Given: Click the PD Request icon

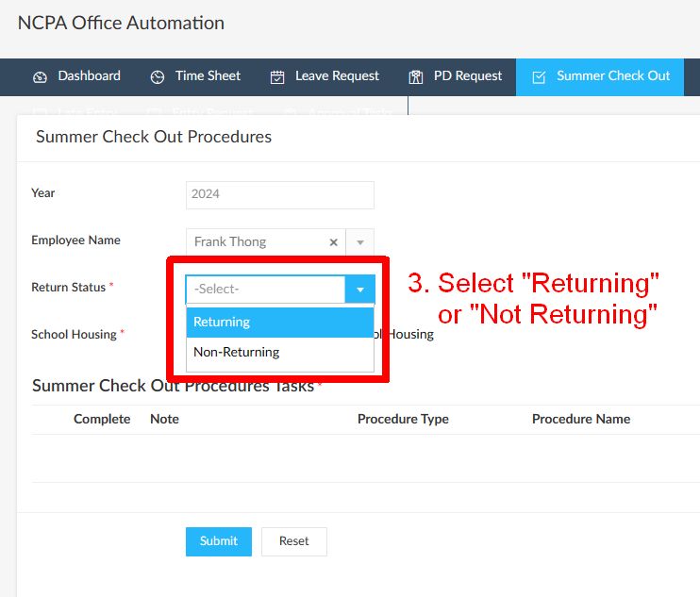Looking at the screenshot, I should coord(416,77).
